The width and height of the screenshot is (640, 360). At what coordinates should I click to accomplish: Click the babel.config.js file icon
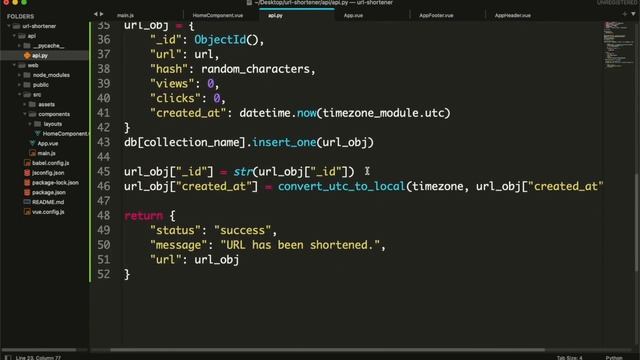[27, 163]
